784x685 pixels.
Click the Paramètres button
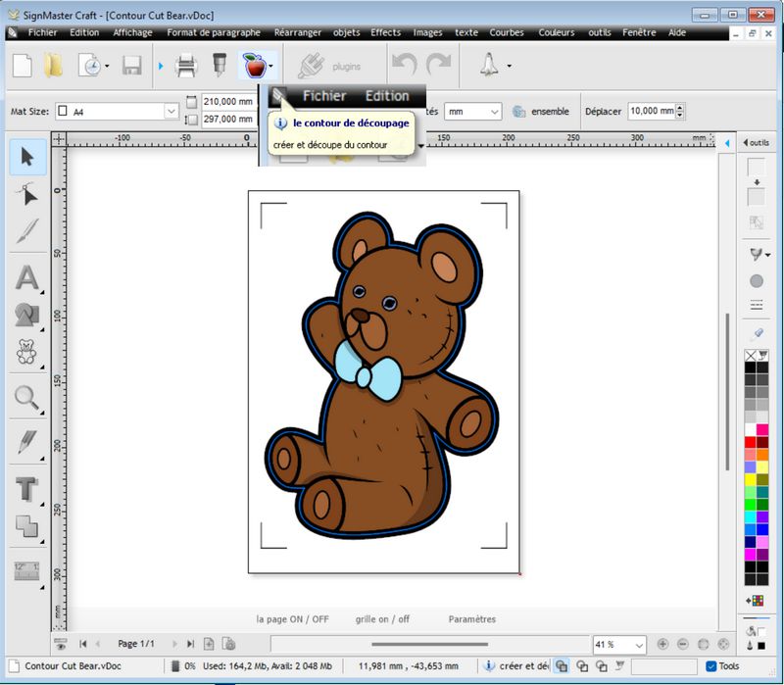(472, 619)
